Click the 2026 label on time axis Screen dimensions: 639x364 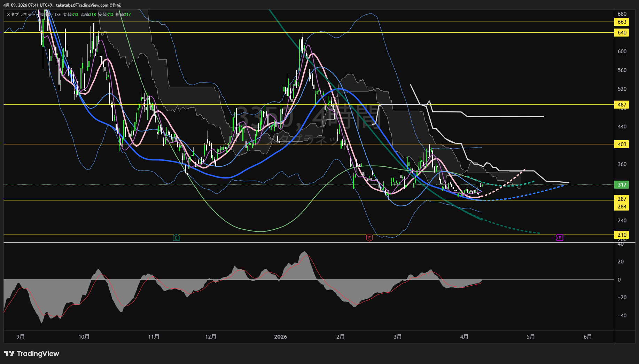[x=280, y=337]
